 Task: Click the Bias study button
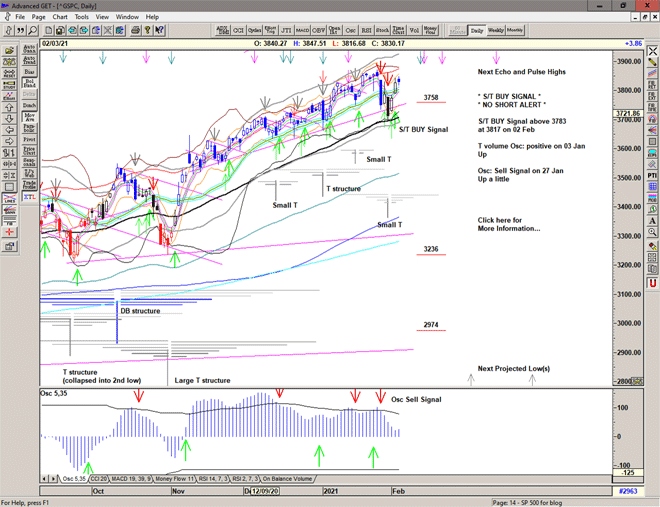(29, 74)
